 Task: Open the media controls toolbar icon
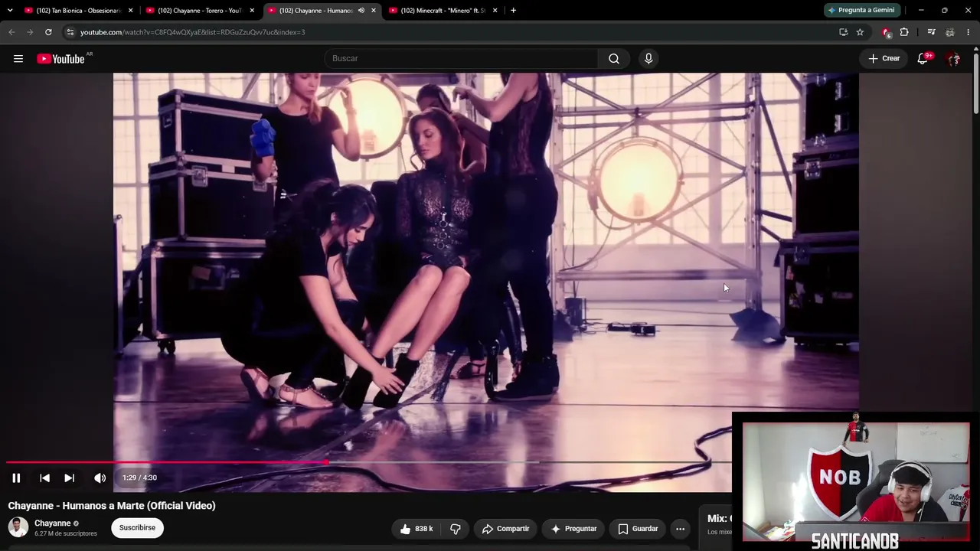tap(931, 32)
